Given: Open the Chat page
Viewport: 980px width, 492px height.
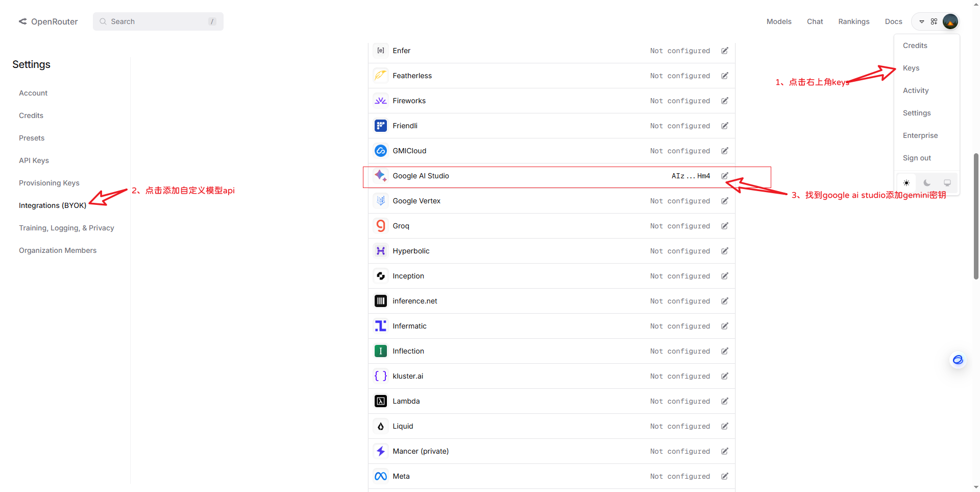Looking at the screenshot, I should pos(815,21).
